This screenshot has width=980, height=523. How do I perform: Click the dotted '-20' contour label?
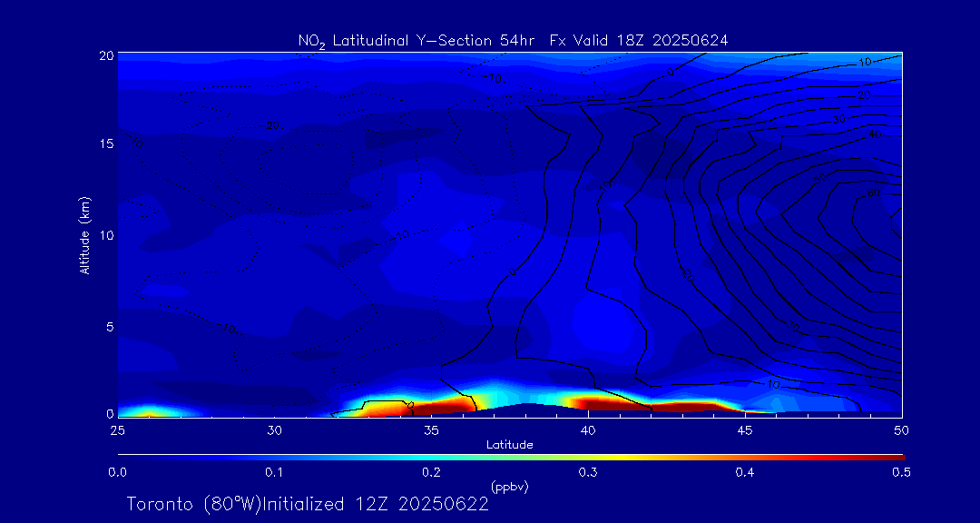click(270, 125)
